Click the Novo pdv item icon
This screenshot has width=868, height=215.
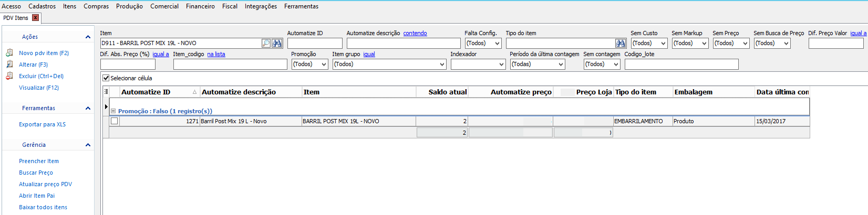pos(9,53)
